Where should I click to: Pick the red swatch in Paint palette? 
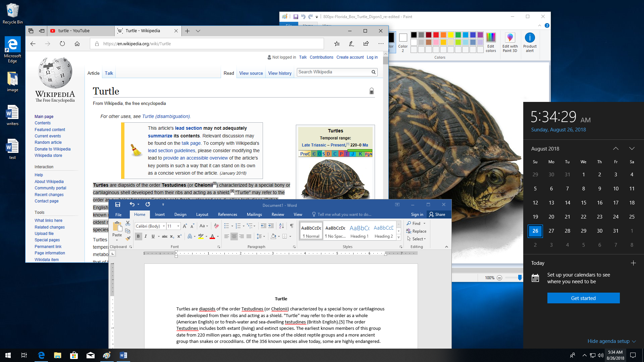(x=436, y=35)
